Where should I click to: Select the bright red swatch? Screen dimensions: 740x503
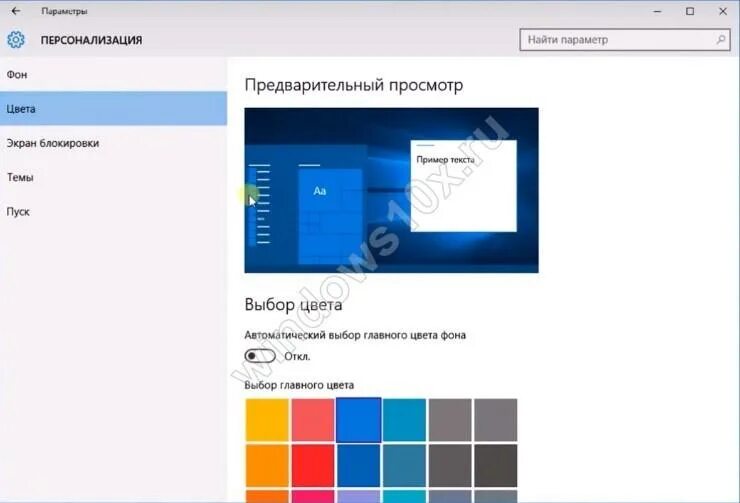[x=312, y=465]
